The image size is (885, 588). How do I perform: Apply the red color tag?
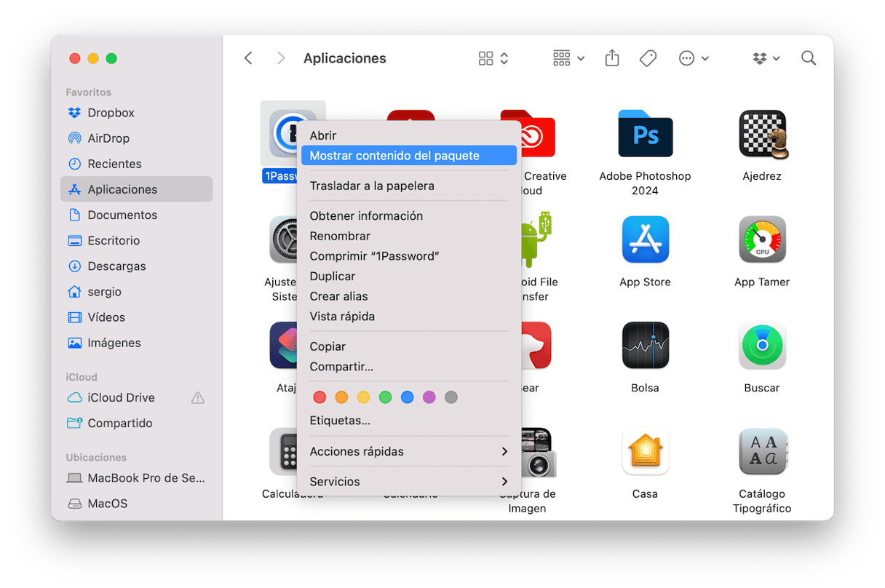pyautogui.click(x=320, y=397)
